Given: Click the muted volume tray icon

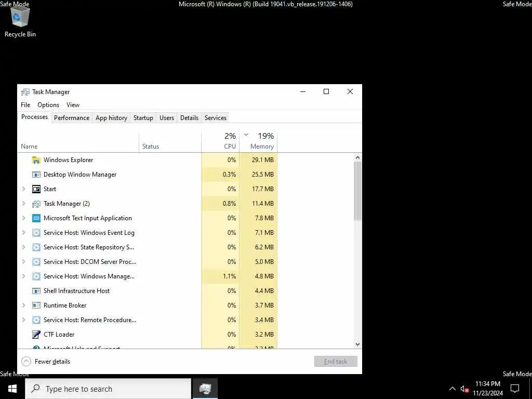Looking at the screenshot, I should [464, 389].
